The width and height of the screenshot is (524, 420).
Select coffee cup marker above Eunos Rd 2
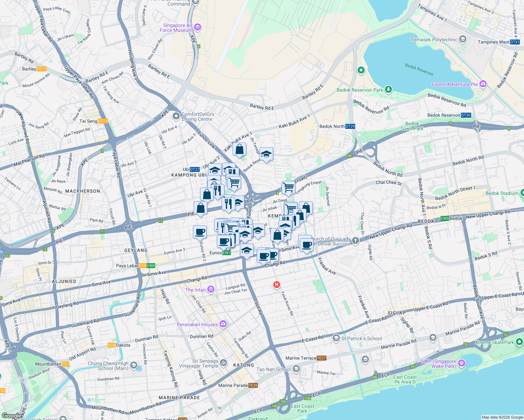click(200, 232)
